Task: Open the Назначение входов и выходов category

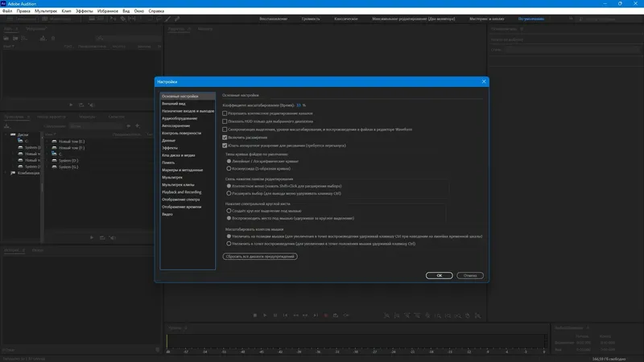Action: coord(188,111)
